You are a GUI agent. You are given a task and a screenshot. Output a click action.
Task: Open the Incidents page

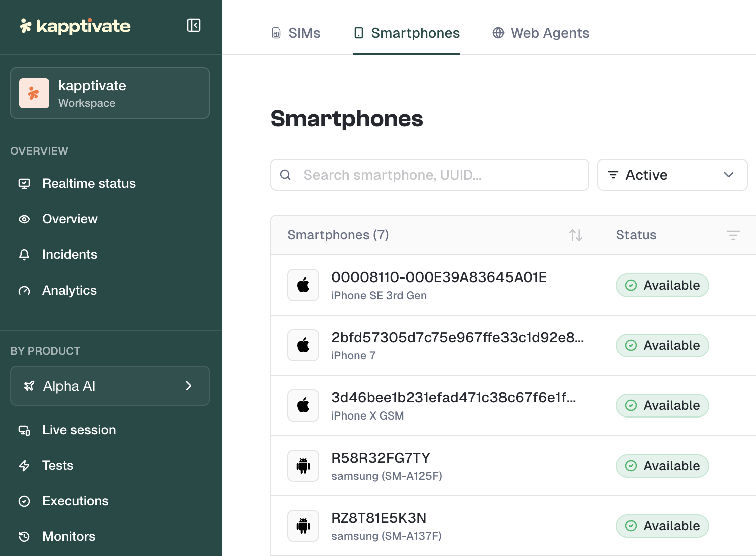coord(70,254)
